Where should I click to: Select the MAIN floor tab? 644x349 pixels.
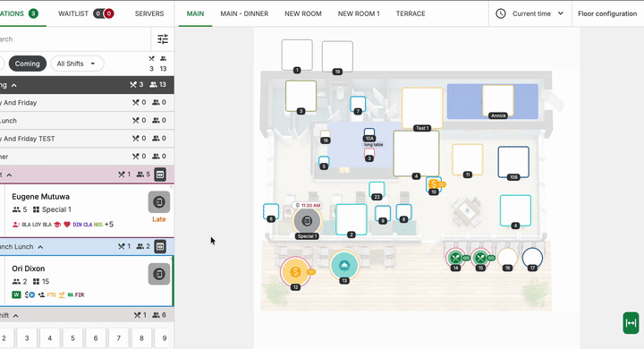point(195,13)
